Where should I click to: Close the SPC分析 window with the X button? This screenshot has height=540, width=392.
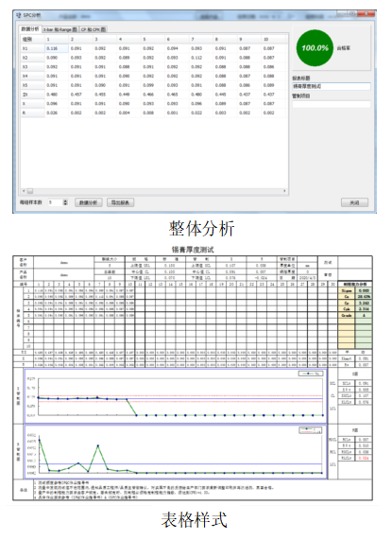(366, 14)
